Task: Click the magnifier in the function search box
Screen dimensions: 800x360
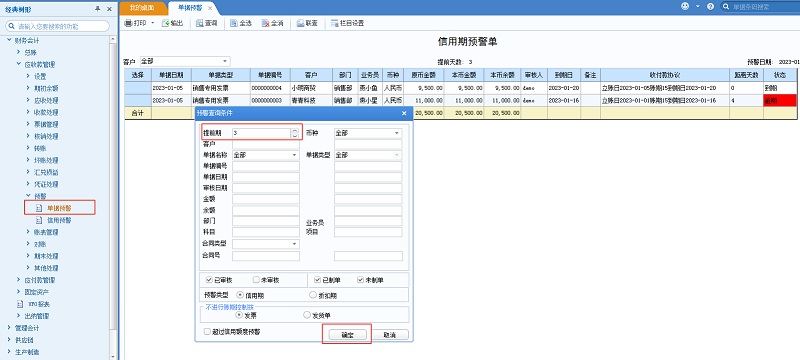Action: tap(12, 26)
